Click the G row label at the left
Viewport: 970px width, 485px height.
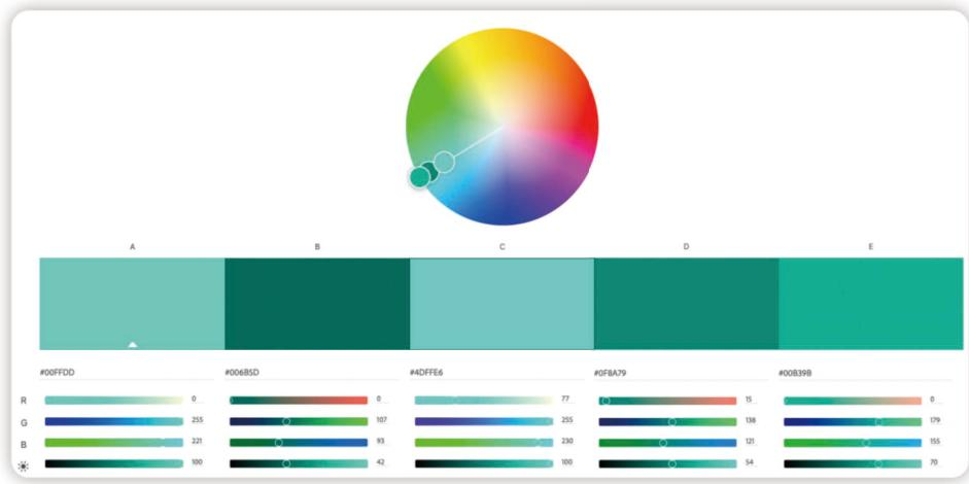(24, 423)
